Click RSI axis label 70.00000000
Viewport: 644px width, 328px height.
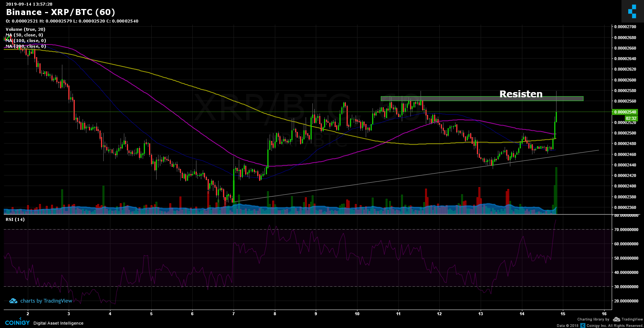(x=626, y=230)
